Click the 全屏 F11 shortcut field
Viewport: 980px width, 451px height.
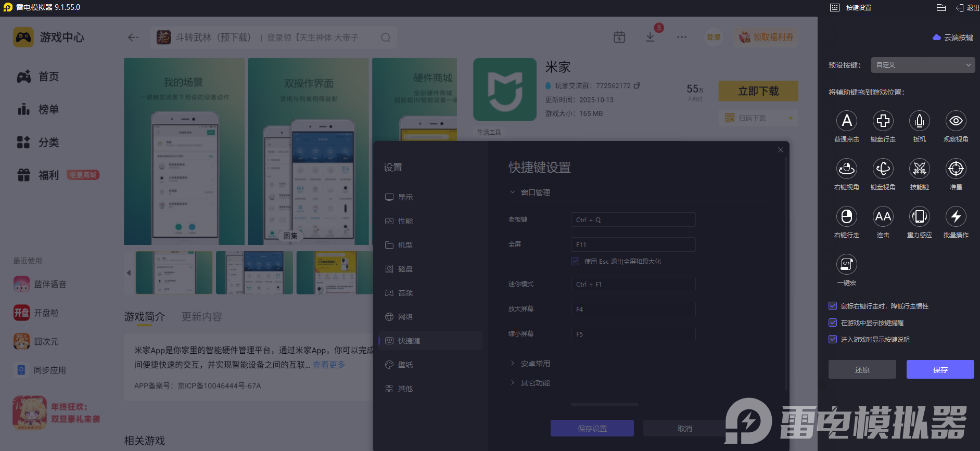633,244
